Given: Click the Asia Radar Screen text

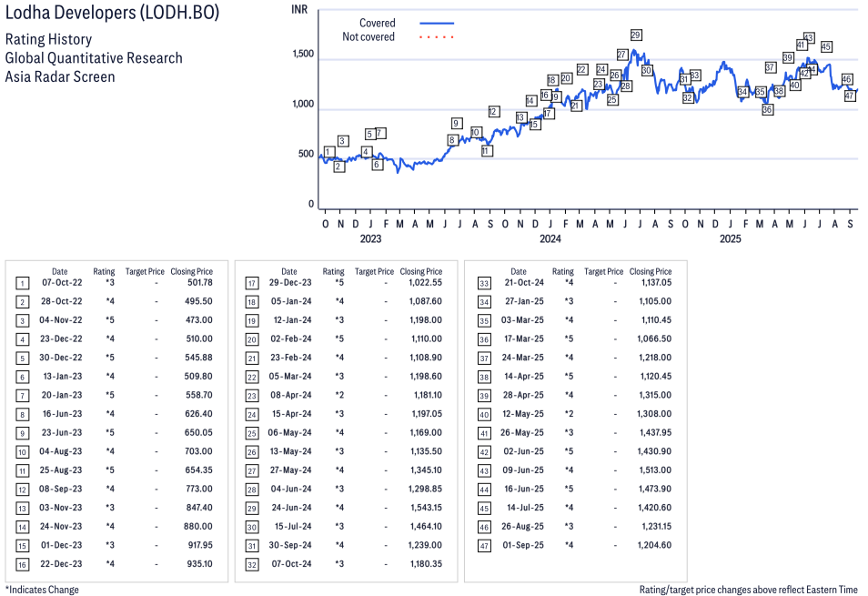Looking at the screenshot, I should [x=60, y=77].
